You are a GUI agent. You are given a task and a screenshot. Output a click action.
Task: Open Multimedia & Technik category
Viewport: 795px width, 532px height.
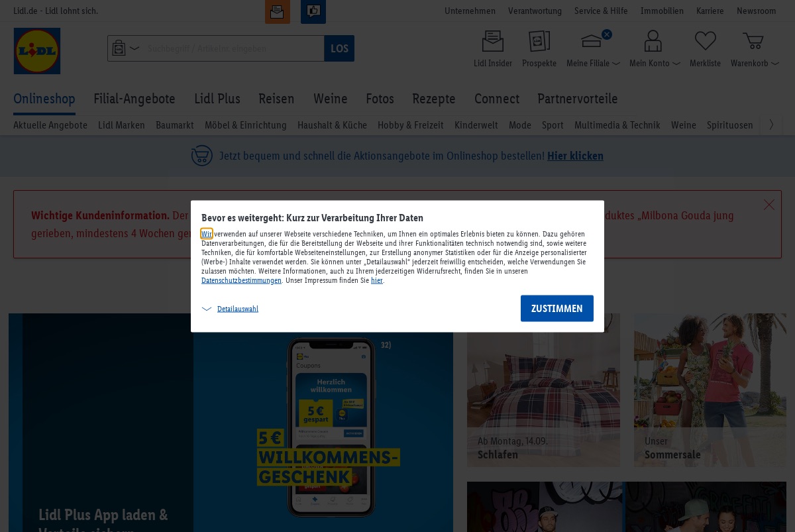pyautogui.click(x=617, y=125)
